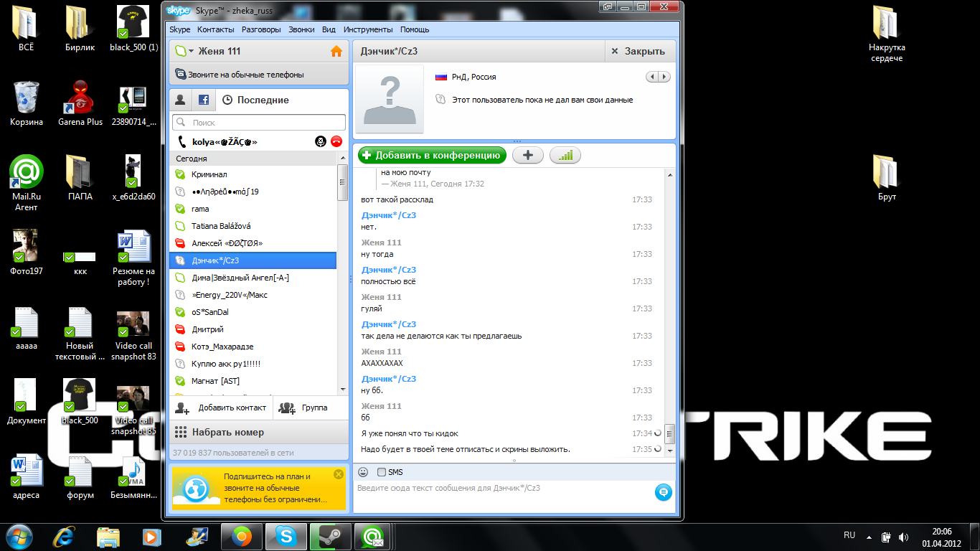
Task: Open 'Звонки' menu
Action: click(301, 29)
